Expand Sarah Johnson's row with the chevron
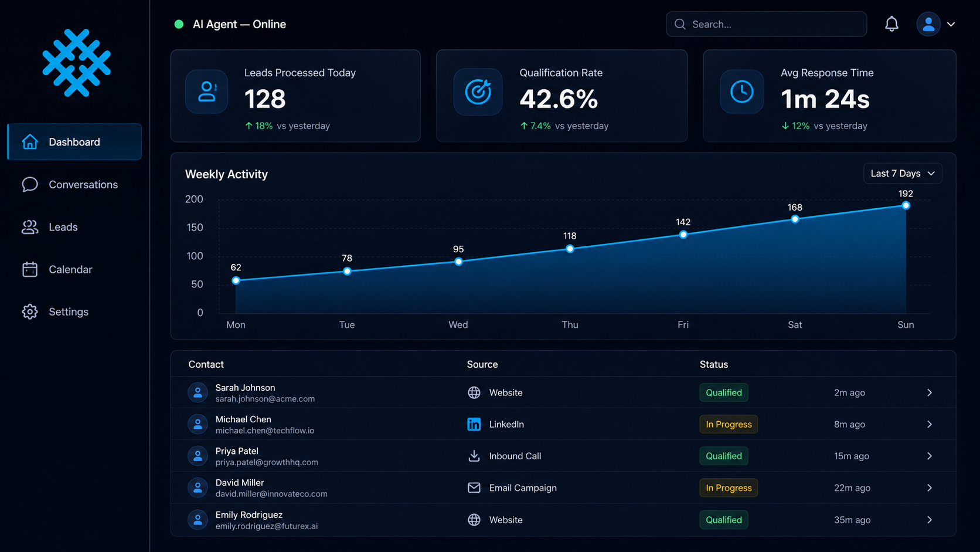Image resolution: width=980 pixels, height=552 pixels. coord(930,392)
